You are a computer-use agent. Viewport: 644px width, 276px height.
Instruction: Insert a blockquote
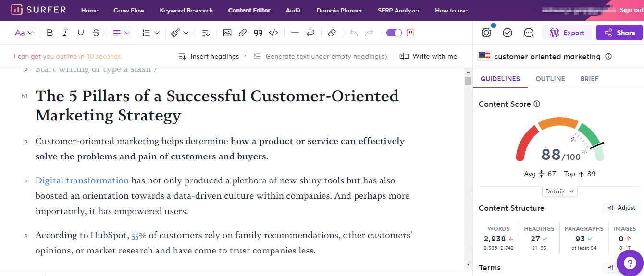point(258,33)
